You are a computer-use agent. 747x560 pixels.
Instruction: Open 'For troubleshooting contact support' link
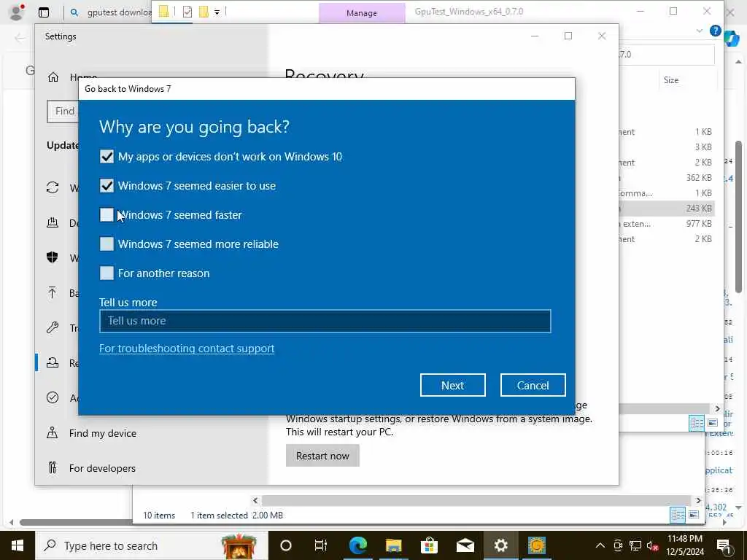[187, 349]
